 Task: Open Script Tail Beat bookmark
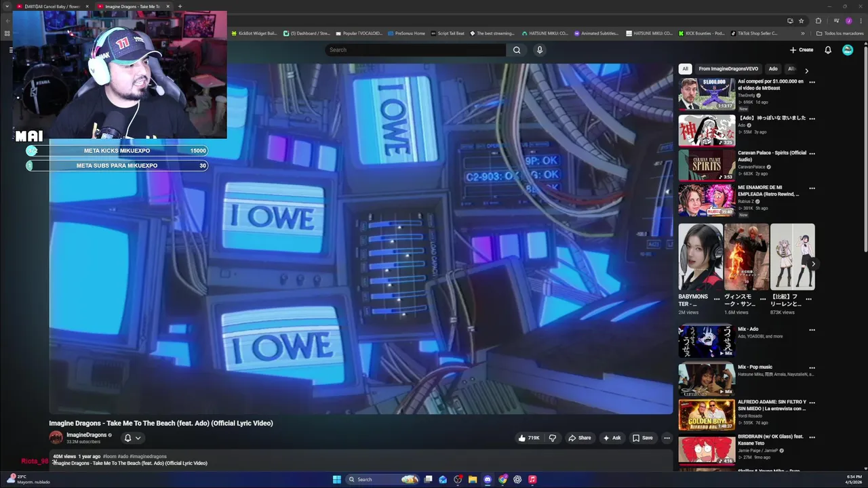tap(448, 33)
